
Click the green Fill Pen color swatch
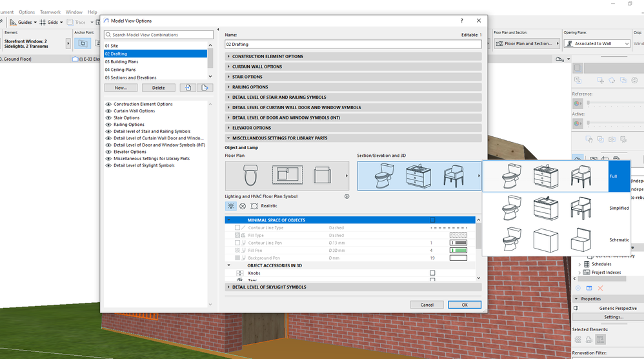458,250
